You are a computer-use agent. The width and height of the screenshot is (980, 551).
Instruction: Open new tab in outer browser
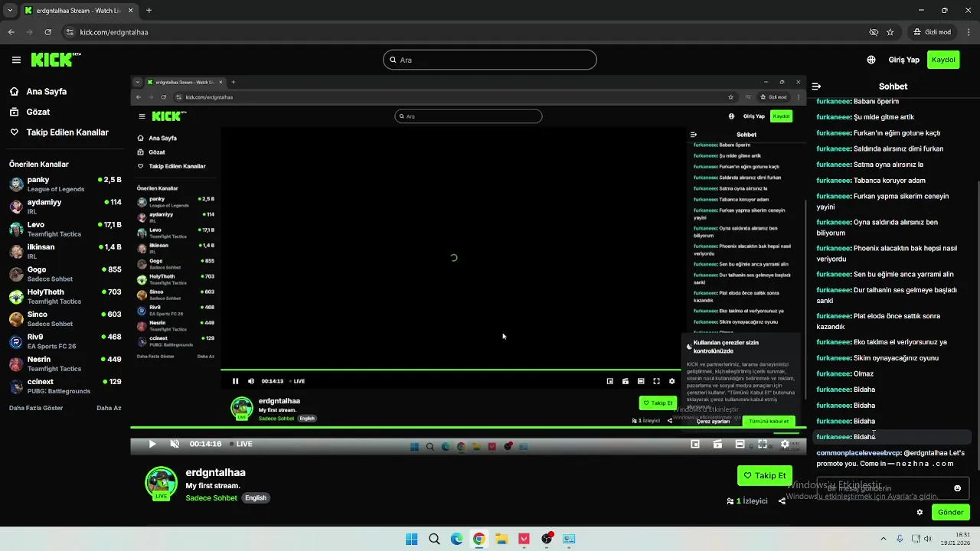149,11
